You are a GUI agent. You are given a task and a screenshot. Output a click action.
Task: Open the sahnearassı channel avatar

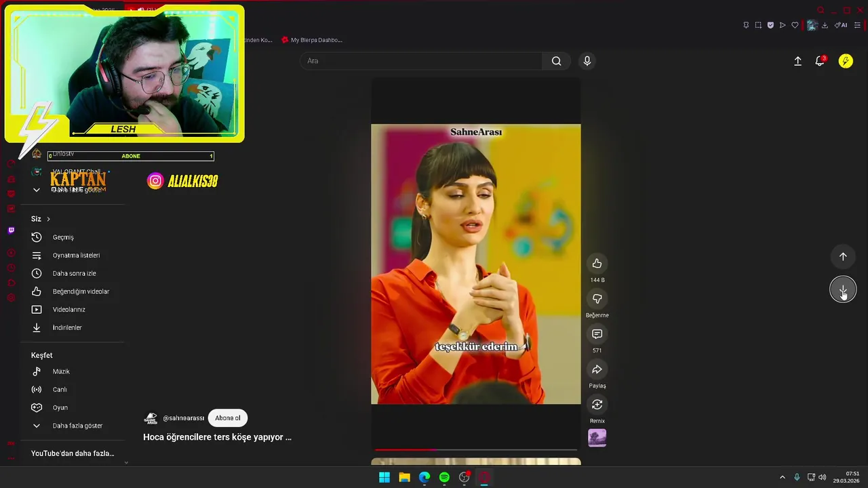pyautogui.click(x=151, y=418)
